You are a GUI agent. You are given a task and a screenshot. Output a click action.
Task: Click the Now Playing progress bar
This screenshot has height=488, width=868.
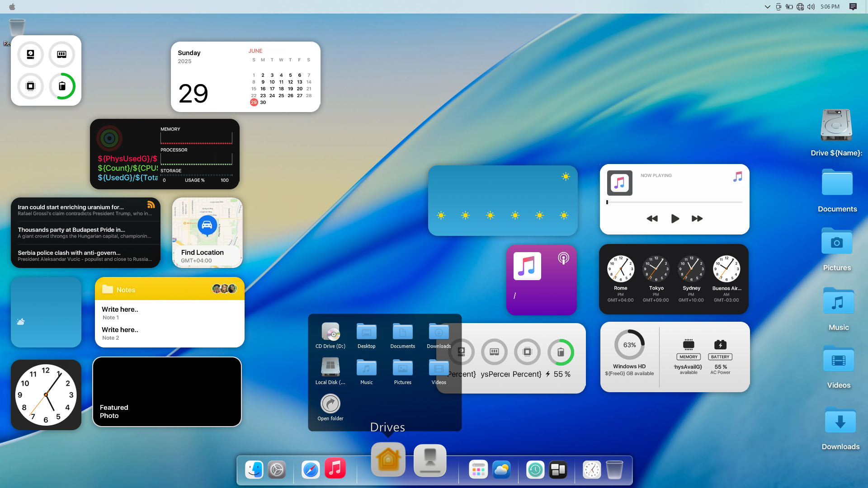[x=675, y=202]
